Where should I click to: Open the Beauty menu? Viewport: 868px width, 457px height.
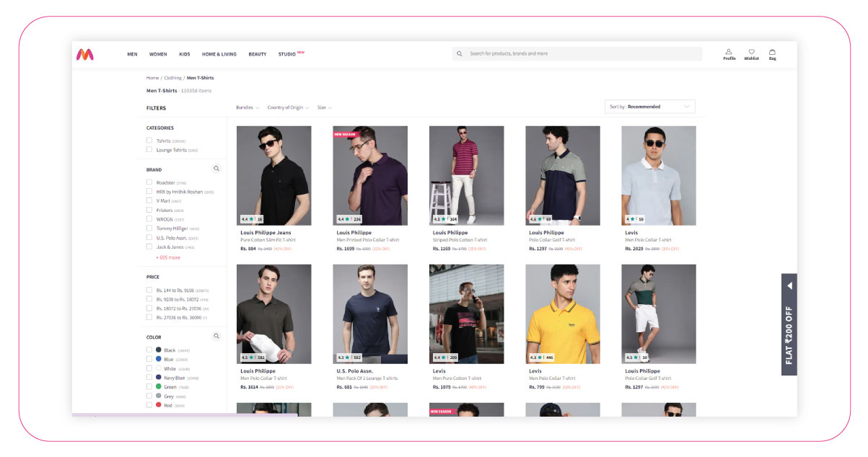click(x=258, y=54)
